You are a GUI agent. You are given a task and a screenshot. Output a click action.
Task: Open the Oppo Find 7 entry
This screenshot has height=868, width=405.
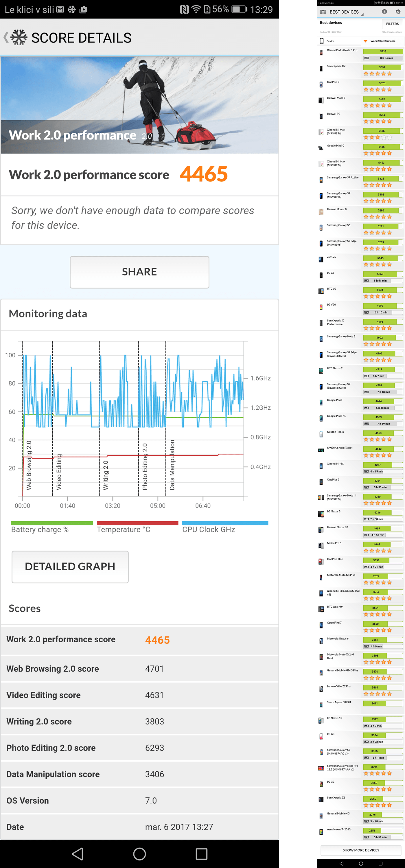[360, 627]
